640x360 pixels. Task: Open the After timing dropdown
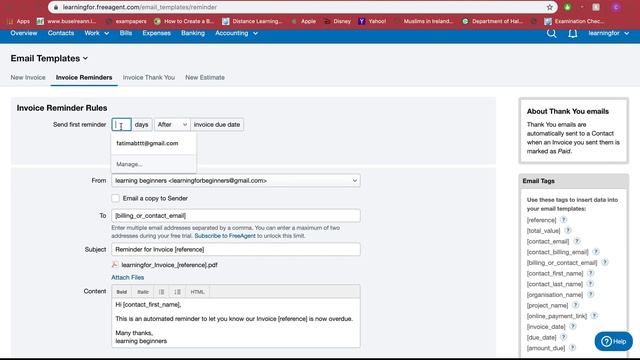(x=172, y=124)
